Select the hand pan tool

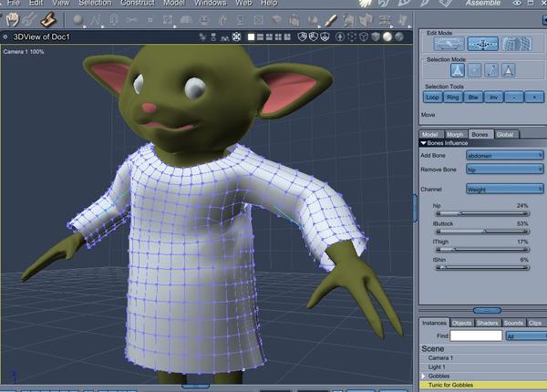tap(12, 19)
